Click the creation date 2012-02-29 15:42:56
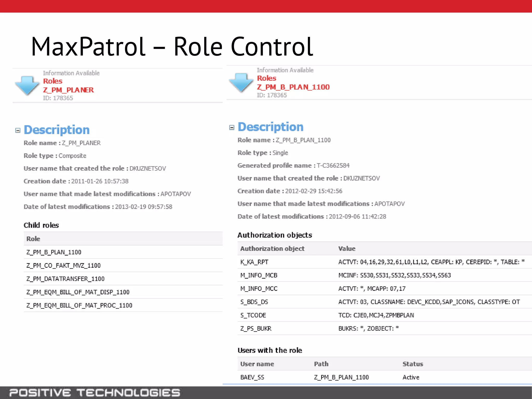 coord(314,191)
